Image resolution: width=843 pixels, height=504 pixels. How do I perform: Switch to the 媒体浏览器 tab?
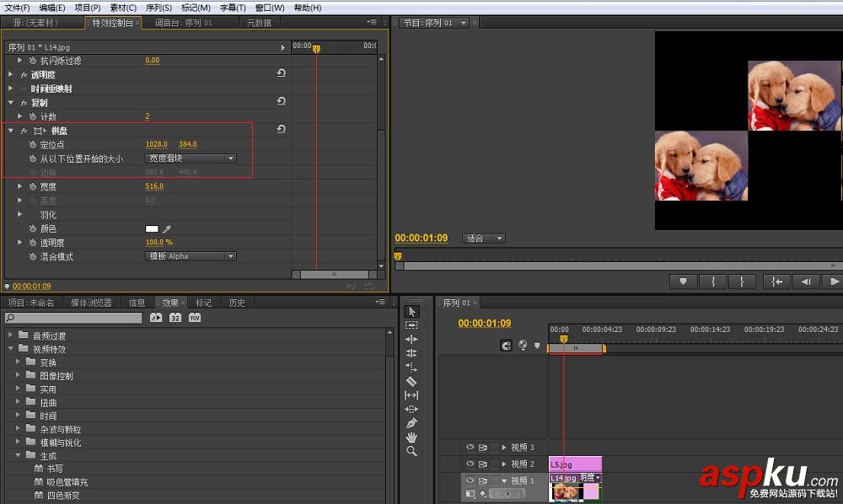[91, 303]
